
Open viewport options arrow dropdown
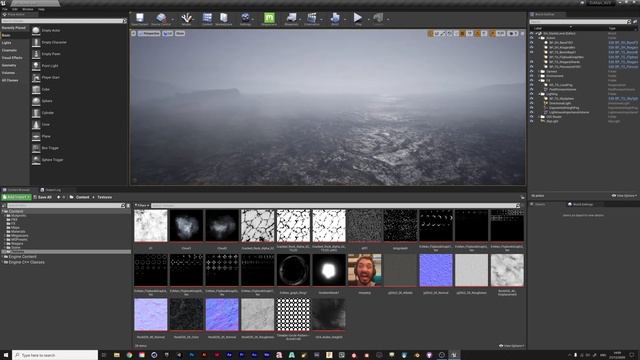click(x=133, y=33)
